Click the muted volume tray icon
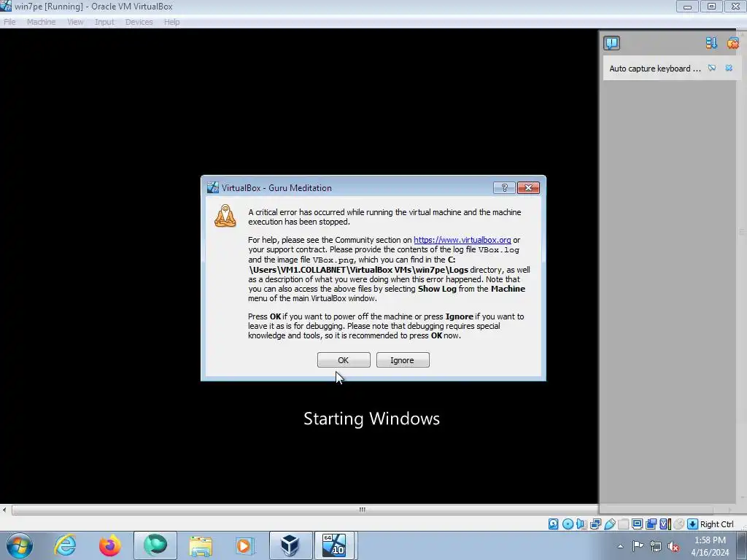This screenshot has width=747, height=560. (x=673, y=546)
